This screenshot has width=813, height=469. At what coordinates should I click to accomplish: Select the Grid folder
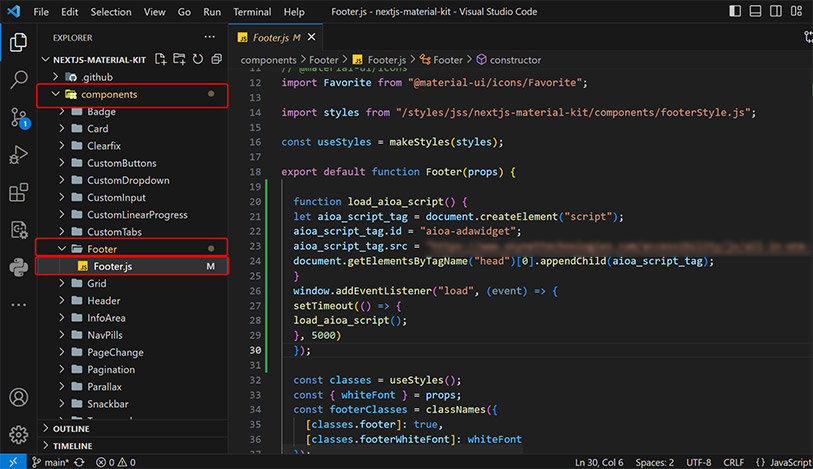pos(134,283)
